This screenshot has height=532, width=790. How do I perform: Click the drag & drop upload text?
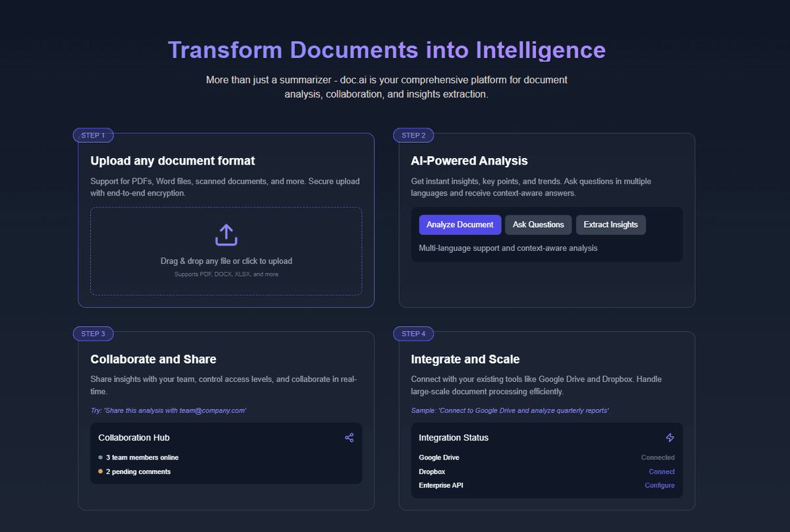pos(226,261)
